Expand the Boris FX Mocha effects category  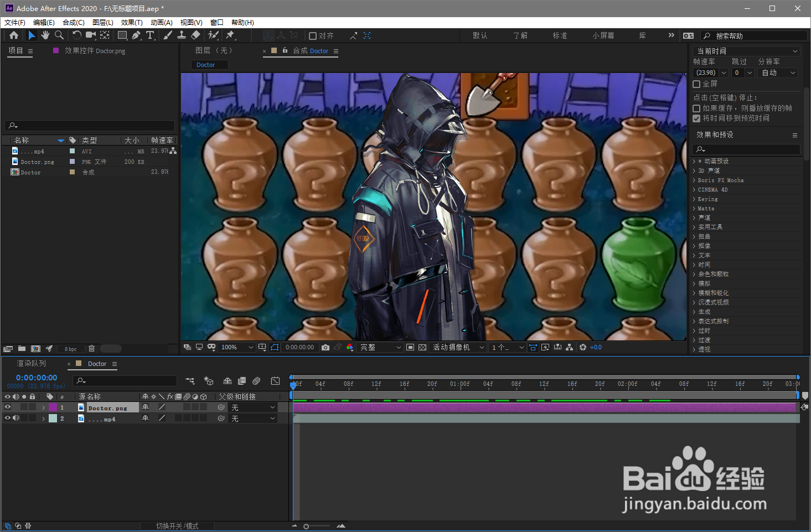(x=694, y=180)
